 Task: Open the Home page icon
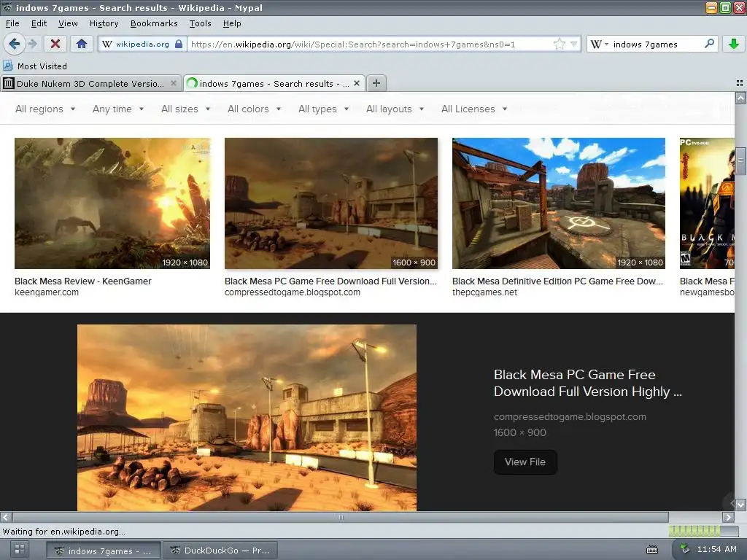tap(82, 44)
